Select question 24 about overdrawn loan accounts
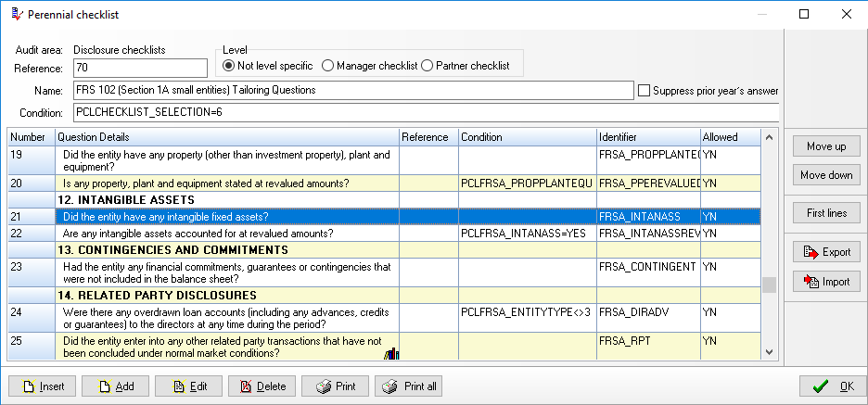This screenshot has width=868, height=405. [x=384, y=318]
